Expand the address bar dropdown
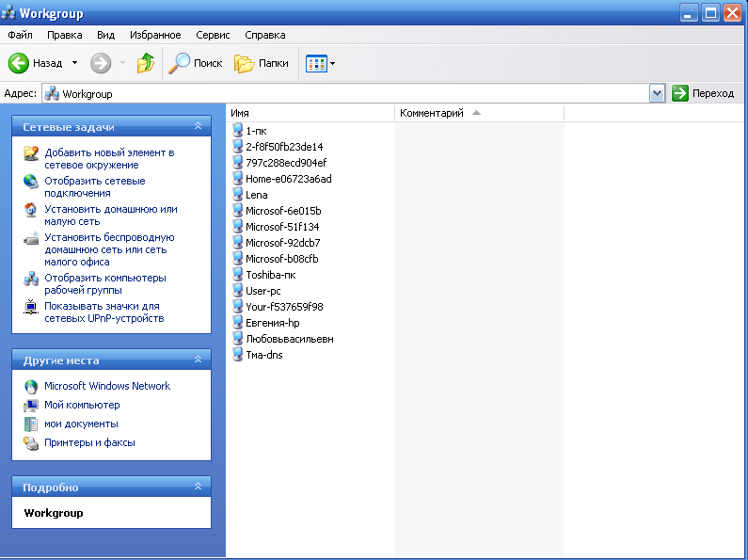Image resolution: width=748 pixels, height=560 pixels. [657, 93]
